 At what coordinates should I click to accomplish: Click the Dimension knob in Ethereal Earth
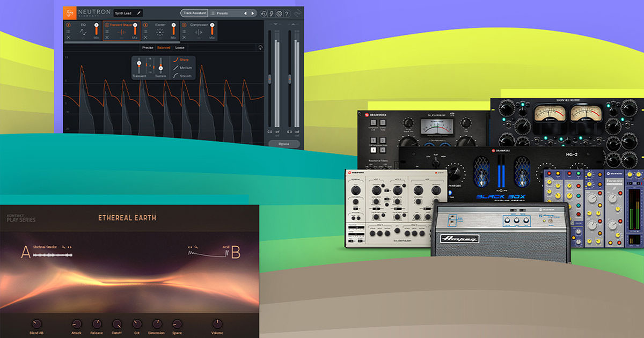157,324
